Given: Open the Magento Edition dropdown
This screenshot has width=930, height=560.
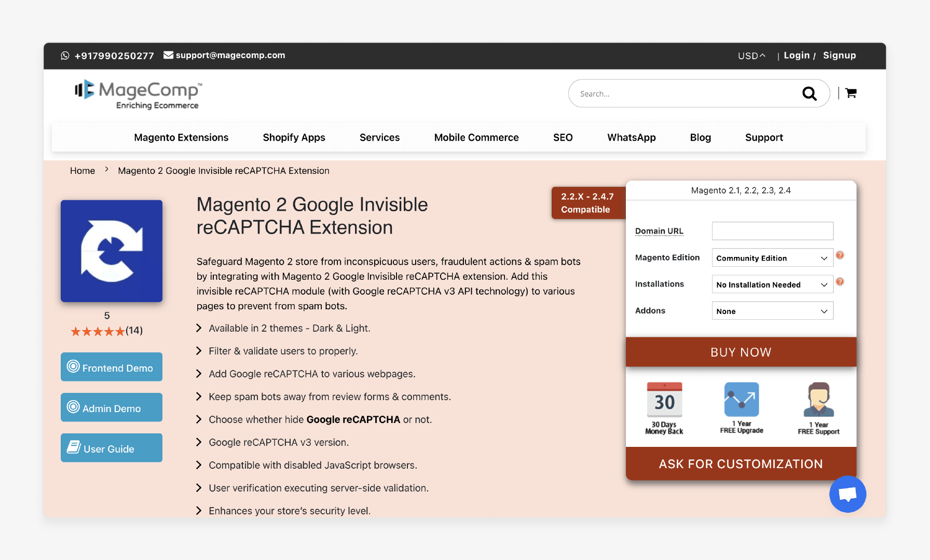Looking at the screenshot, I should 772,258.
